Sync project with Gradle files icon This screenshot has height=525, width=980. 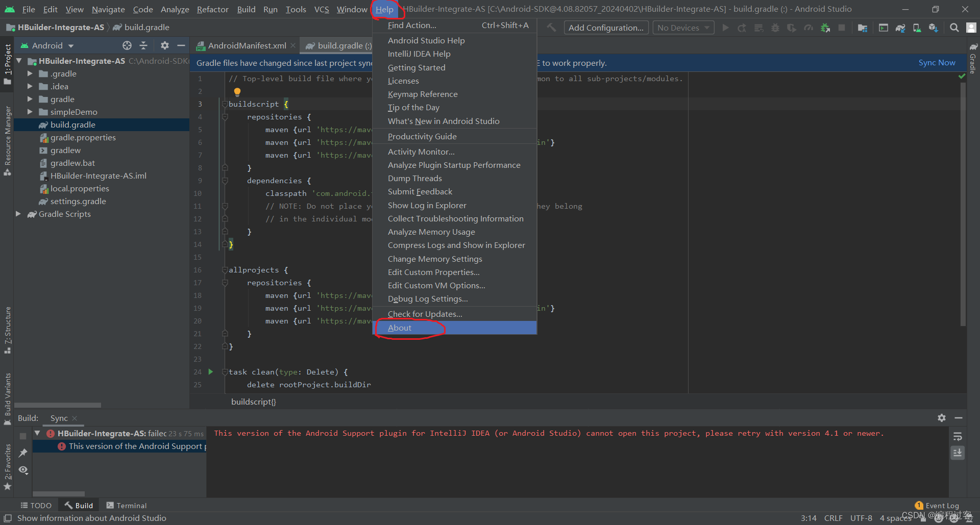(900, 28)
